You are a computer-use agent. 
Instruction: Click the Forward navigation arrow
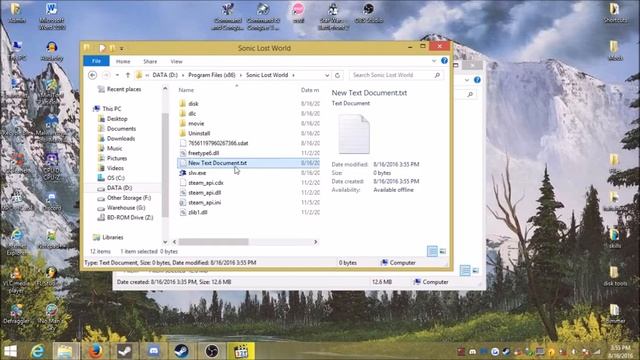coord(106,75)
